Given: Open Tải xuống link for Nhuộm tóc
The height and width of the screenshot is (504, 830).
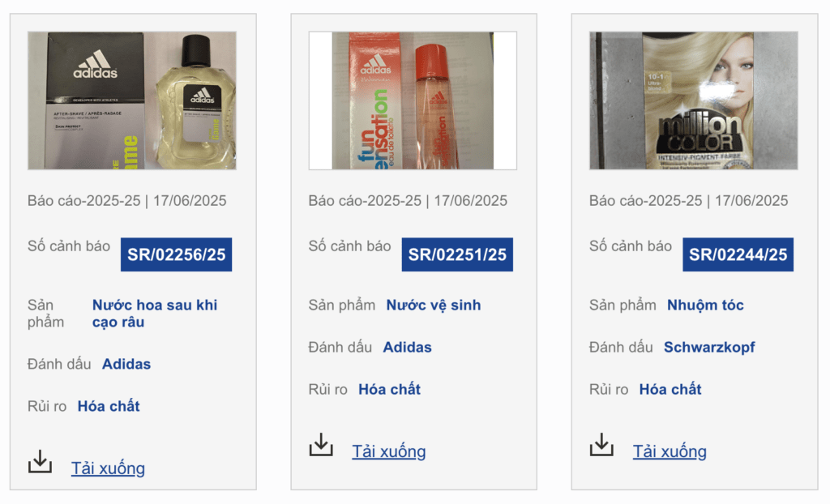Looking at the screenshot, I should pyautogui.click(x=670, y=451).
